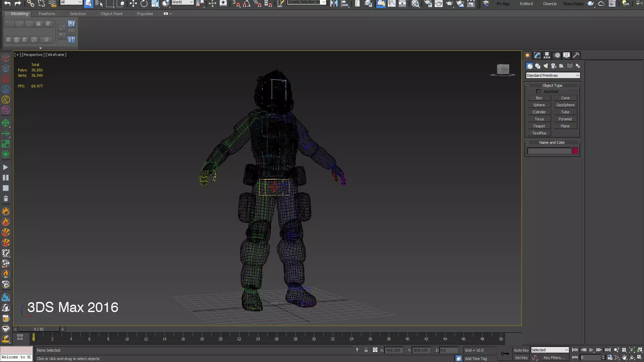
Task: Open the Standard Primitives dropdown
Action: coord(552,75)
